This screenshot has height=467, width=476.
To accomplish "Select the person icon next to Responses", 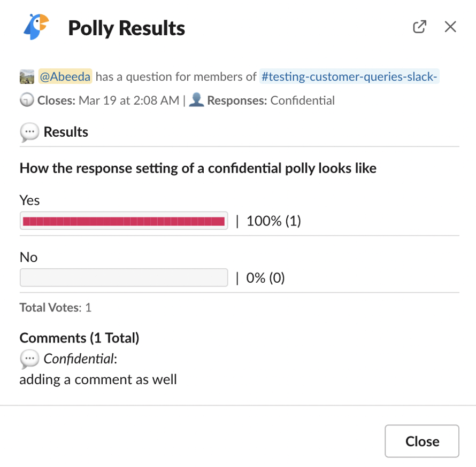I will [196, 99].
